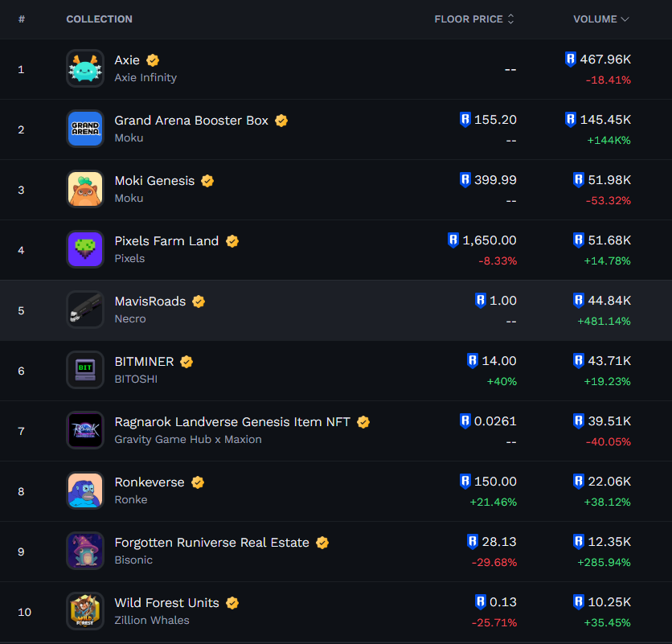
Task: Click verified badge next to Wild Forest Units
Action: coord(232,603)
